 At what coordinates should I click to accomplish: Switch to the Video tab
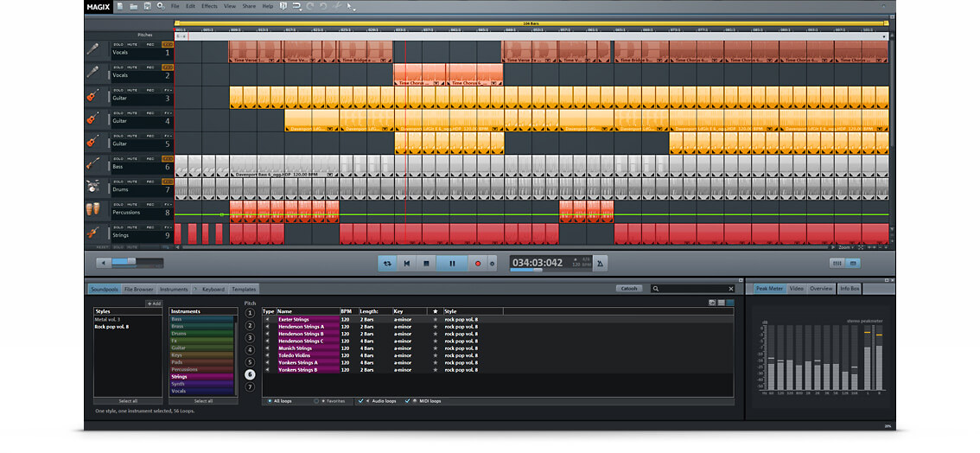(796, 289)
